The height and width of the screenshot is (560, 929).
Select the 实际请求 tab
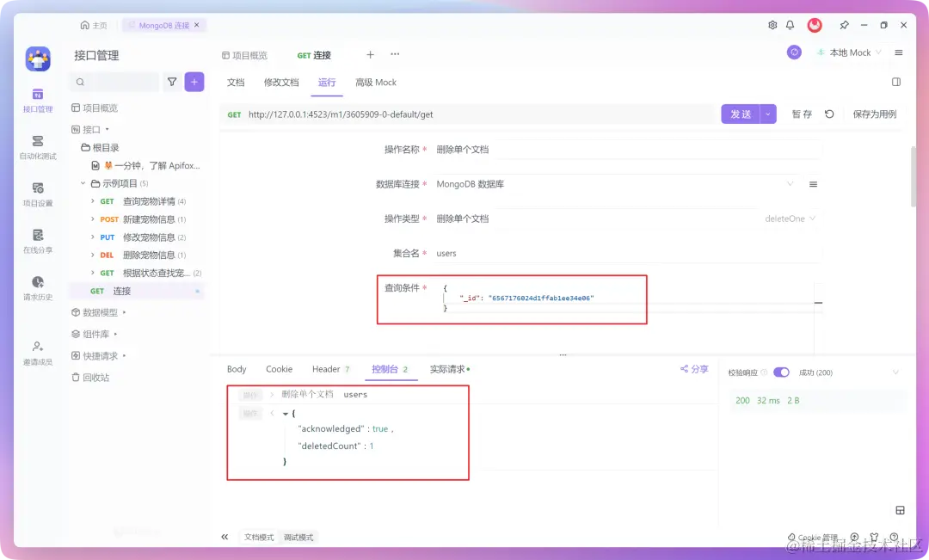[x=450, y=369]
